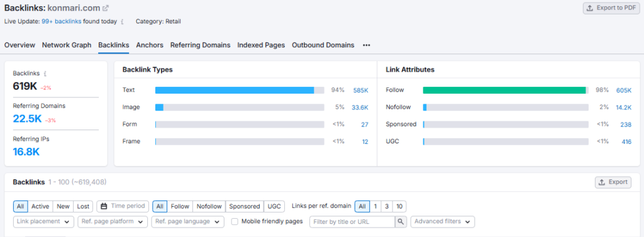
Task: Open the three-dots more tabs menu
Action: coord(367,45)
